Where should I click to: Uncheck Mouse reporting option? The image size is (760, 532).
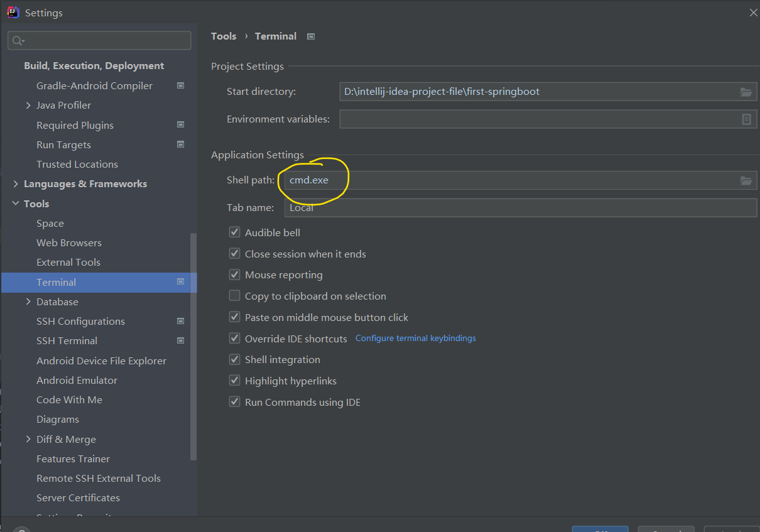click(x=234, y=274)
